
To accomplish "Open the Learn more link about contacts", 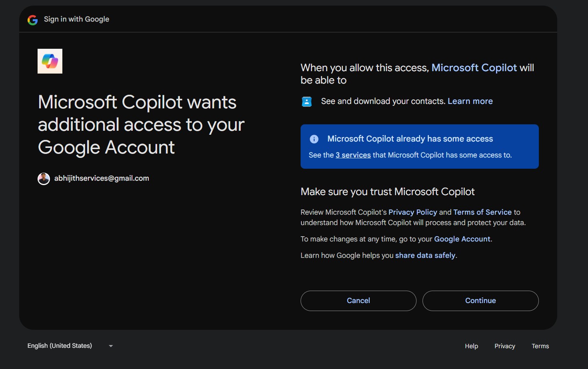I will coord(470,101).
